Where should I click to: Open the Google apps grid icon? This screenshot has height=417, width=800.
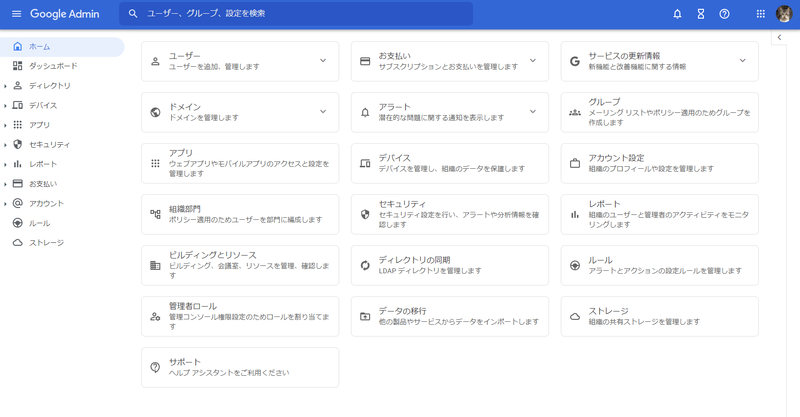click(760, 14)
